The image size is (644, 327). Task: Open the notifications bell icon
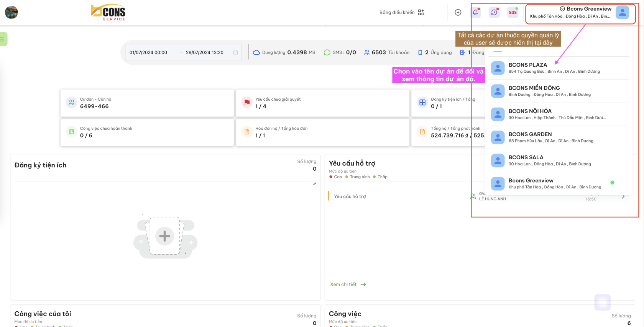pyautogui.click(x=475, y=12)
